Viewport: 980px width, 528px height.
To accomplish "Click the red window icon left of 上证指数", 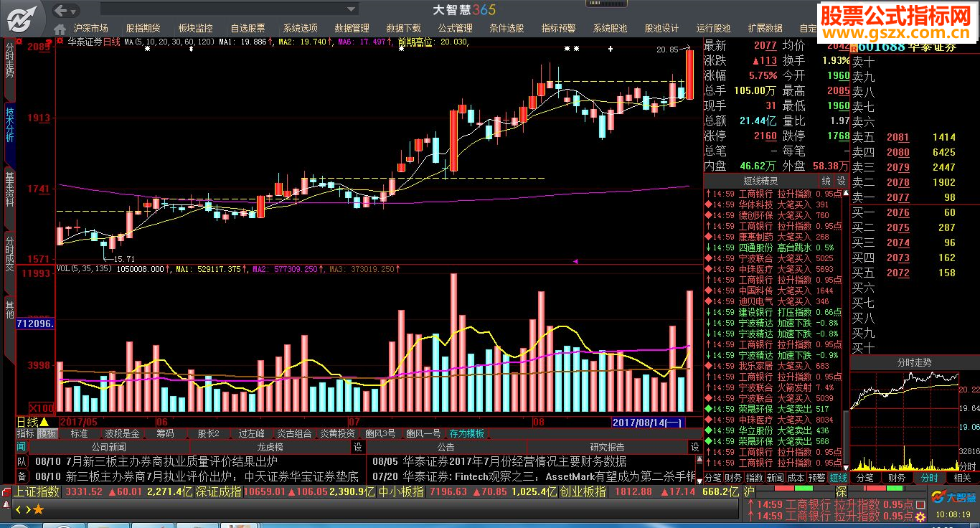I will click(6, 491).
